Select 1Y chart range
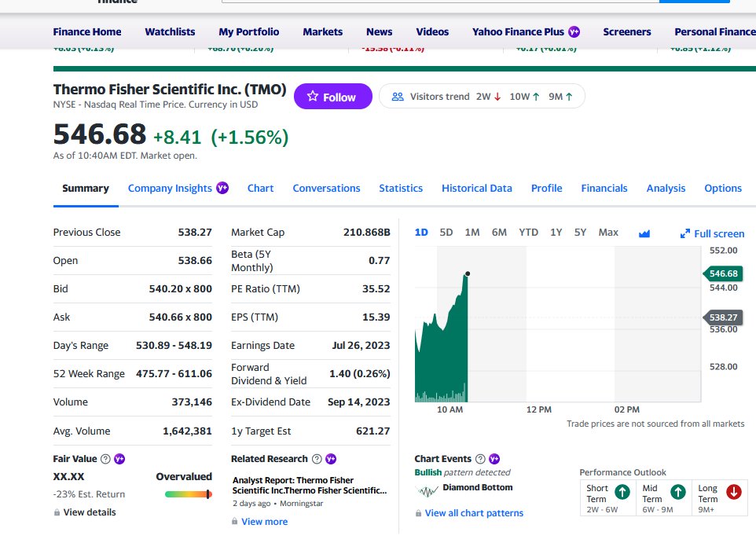Screen dimensions: 756x543 pyautogui.click(x=556, y=233)
